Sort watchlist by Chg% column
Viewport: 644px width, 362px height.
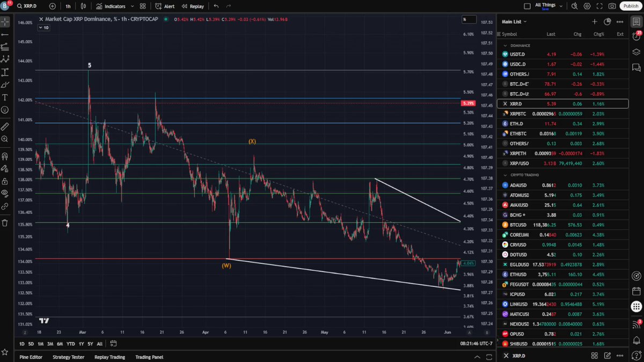(598, 34)
